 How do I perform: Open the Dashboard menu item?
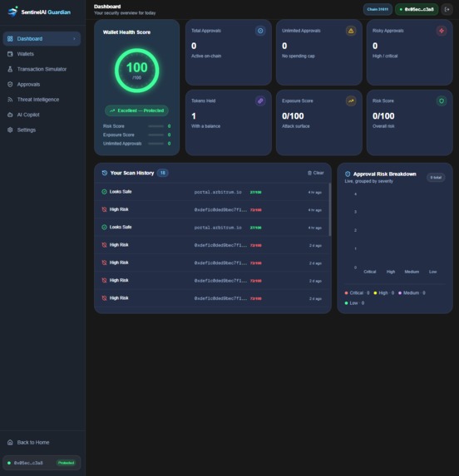pos(42,38)
